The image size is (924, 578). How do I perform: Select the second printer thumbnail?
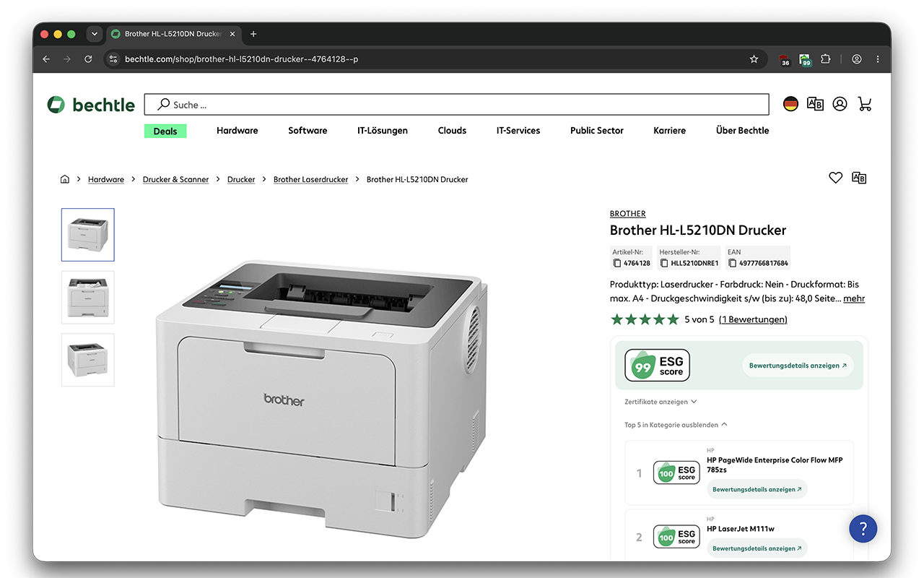[x=88, y=297]
